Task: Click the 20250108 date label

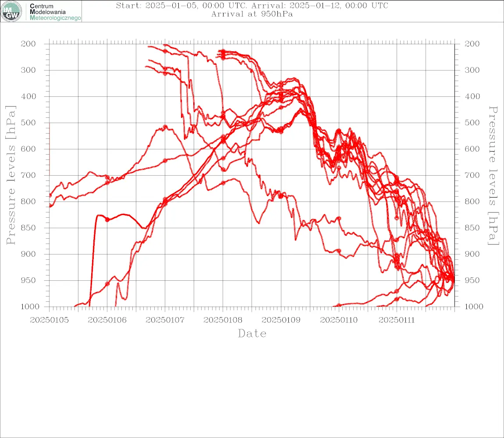Action: [x=223, y=320]
